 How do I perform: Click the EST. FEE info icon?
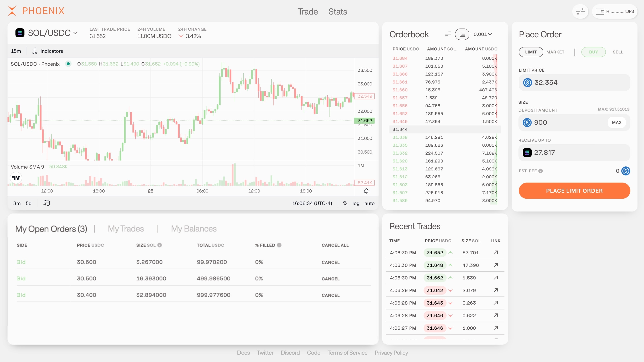click(x=540, y=171)
